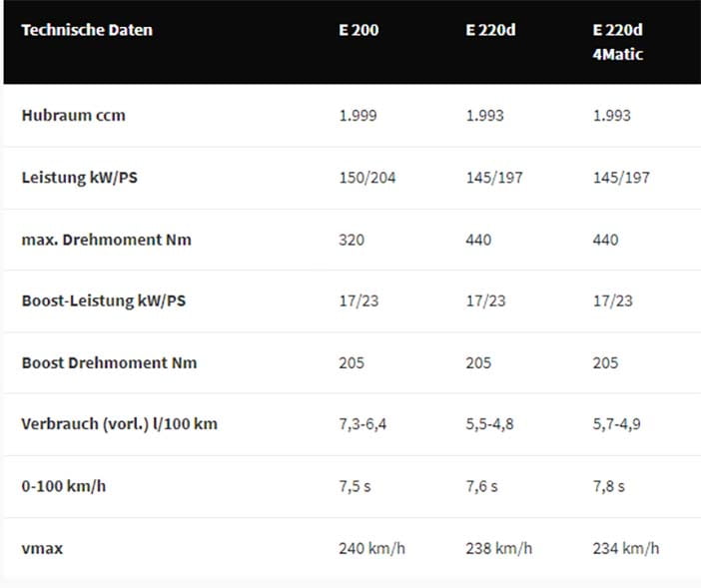Select the 320 torque value
The image size is (701, 588).
[351, 240]
